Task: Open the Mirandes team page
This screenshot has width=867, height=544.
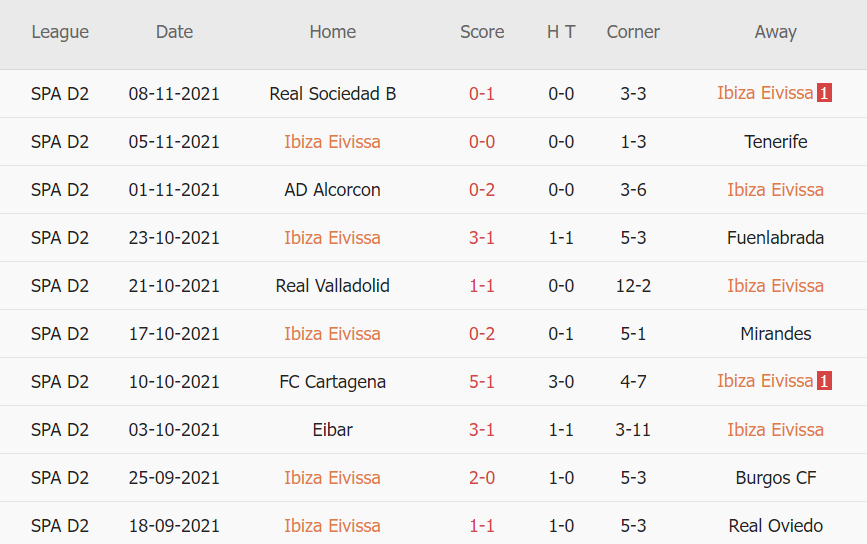Action: coord(776,334)
